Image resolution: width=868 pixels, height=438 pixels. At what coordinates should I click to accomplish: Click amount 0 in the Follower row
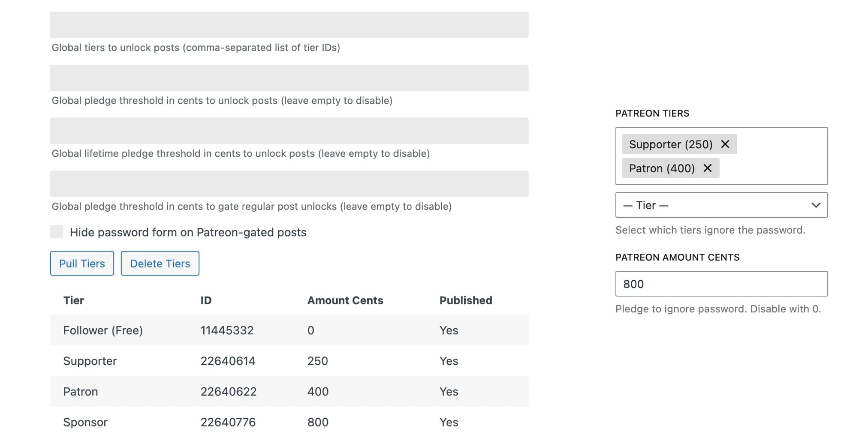point(311,330)
